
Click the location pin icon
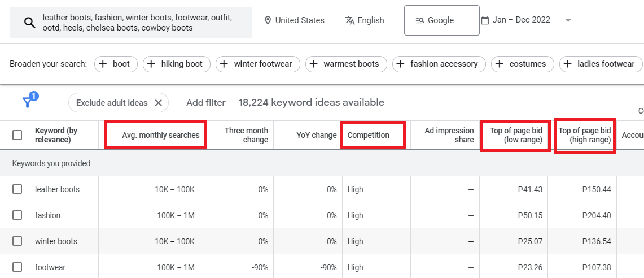(268, 20)
